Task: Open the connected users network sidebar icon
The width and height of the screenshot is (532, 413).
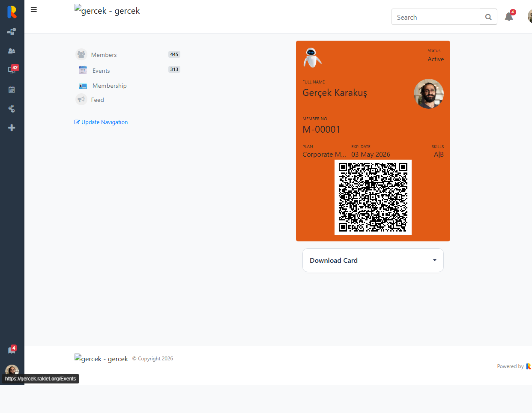Action: tap(12, 109)
